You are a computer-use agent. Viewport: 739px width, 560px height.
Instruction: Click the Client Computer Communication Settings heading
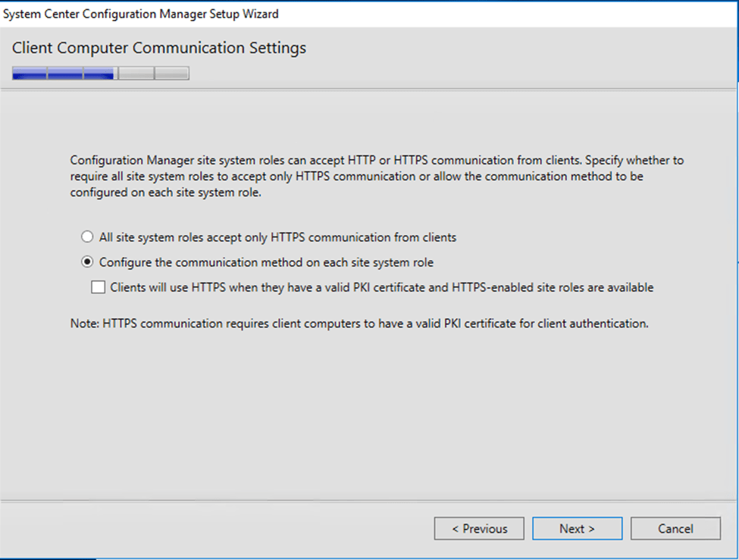159,48
